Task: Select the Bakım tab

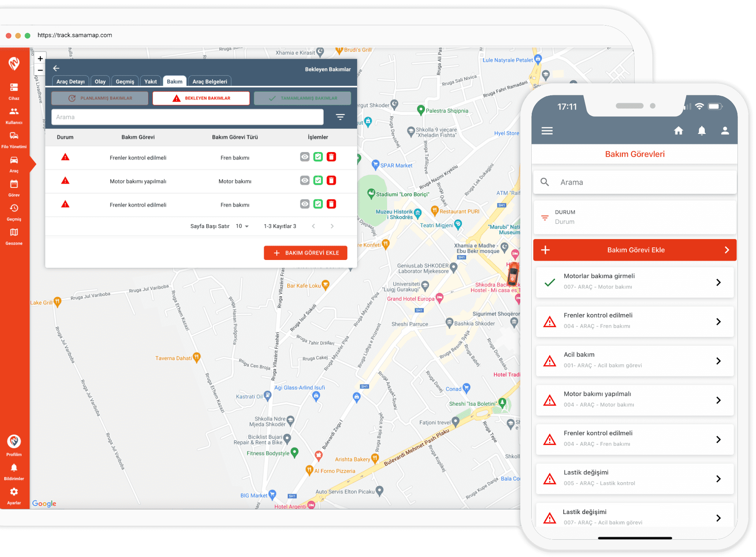Action: tap(175, 82)
